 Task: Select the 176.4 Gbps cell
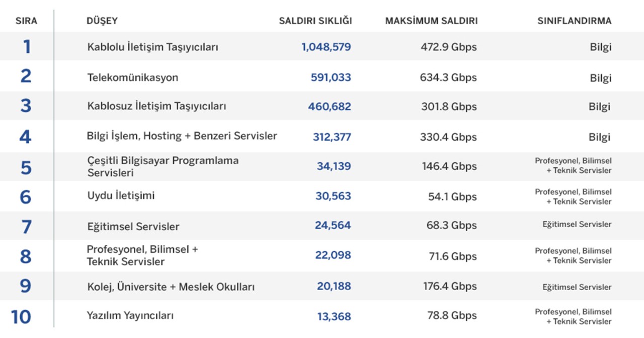click(450, 286)
